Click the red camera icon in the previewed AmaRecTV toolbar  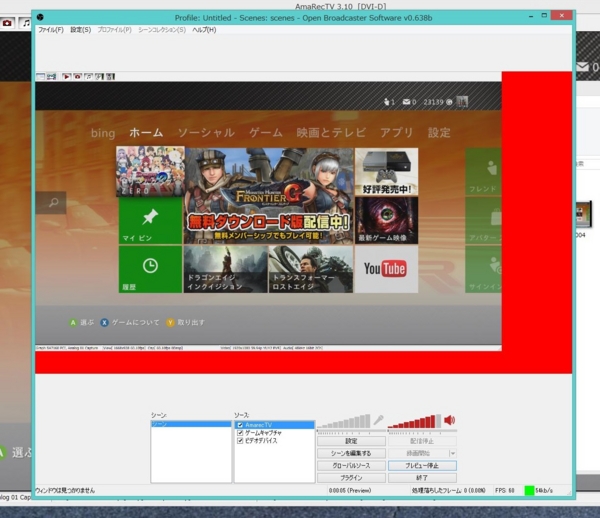[78, 77]
